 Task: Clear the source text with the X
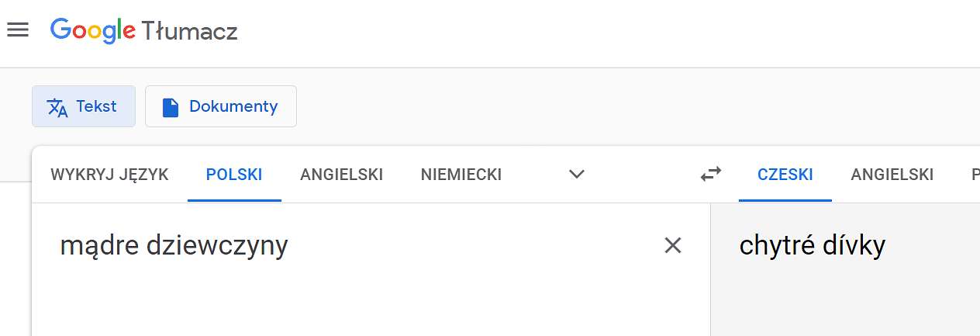(673, 246)
